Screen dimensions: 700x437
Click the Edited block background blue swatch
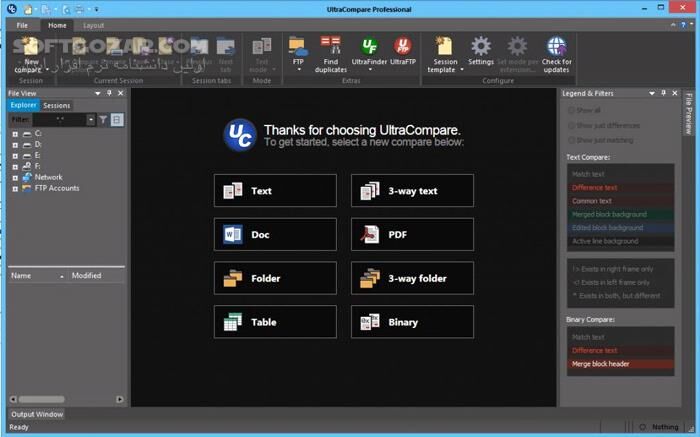click(x=621, y=228)
